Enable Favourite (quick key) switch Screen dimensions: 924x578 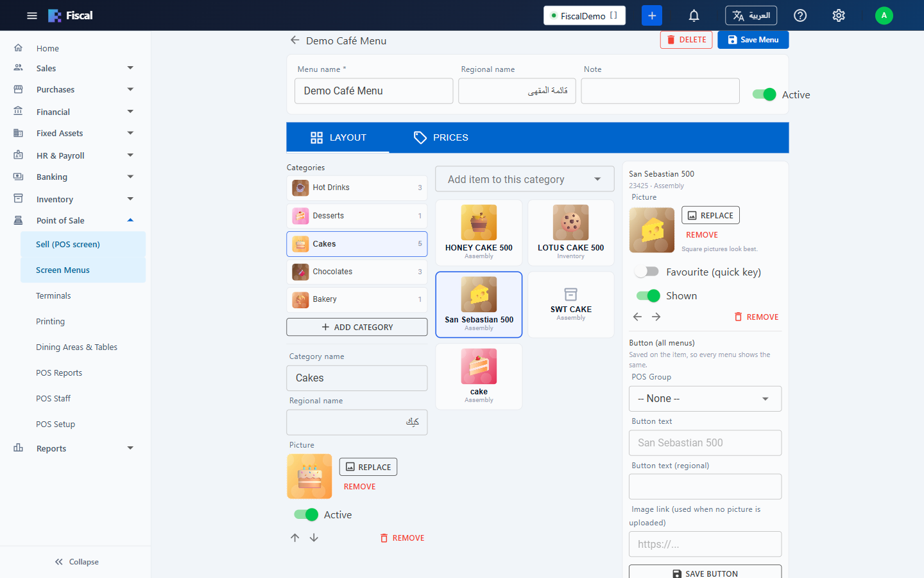(647, 272)
